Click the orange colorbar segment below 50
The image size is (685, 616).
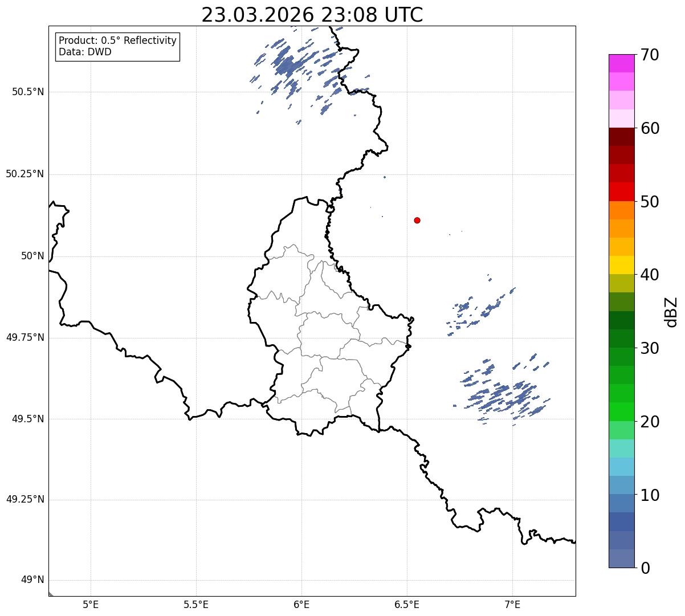tap(622, 210)
